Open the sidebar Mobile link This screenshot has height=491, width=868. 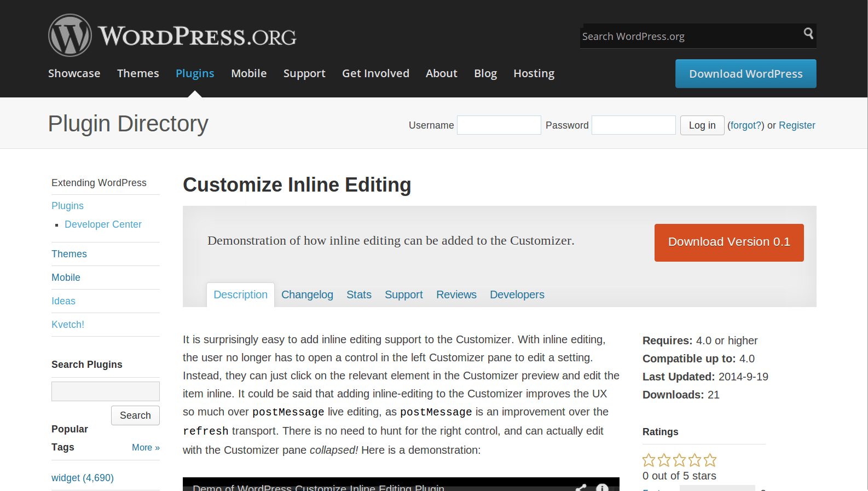click(x=66, y=278)
